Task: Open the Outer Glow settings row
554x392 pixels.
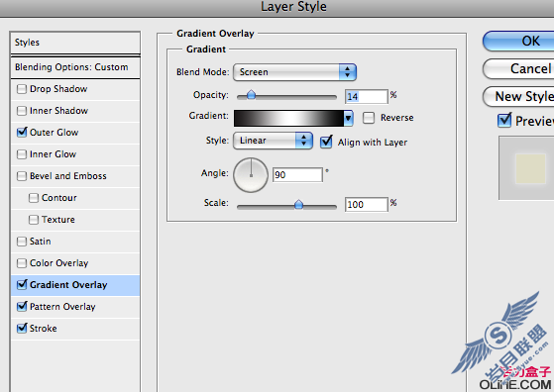Action: tap(75, 133)
